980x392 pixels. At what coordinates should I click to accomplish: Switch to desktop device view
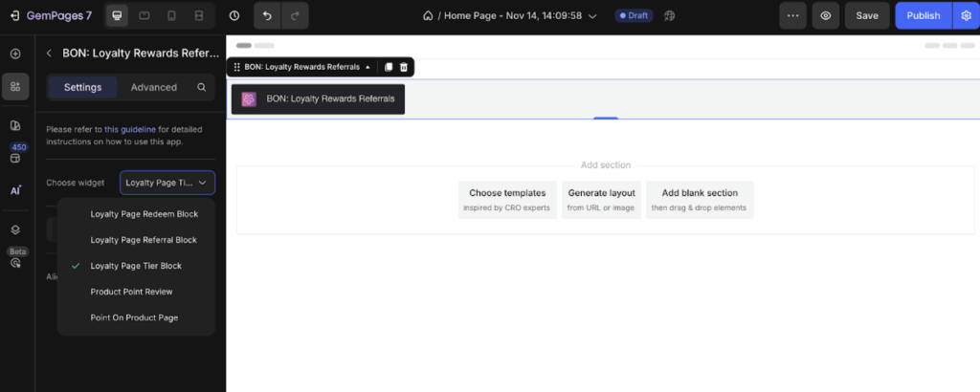(x=117, y=15)
